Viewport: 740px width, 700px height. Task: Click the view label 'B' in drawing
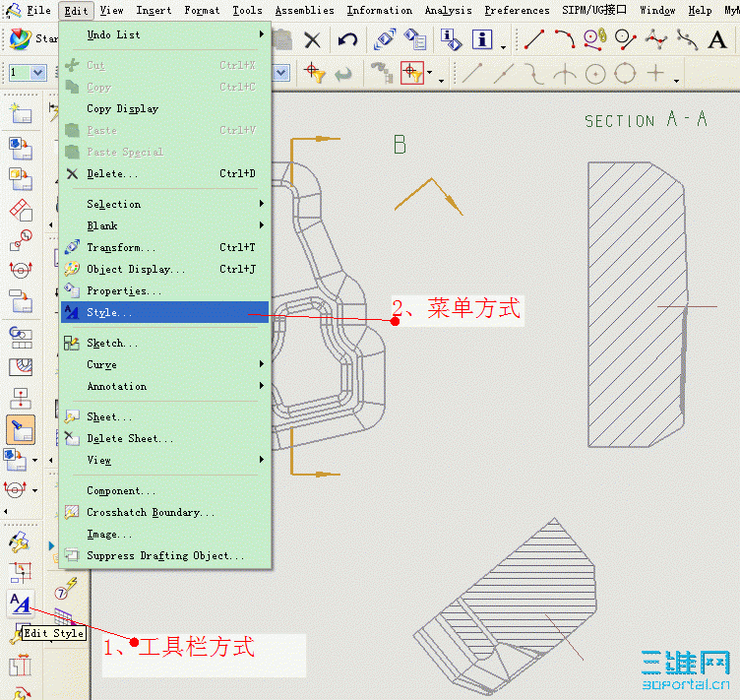400,145
